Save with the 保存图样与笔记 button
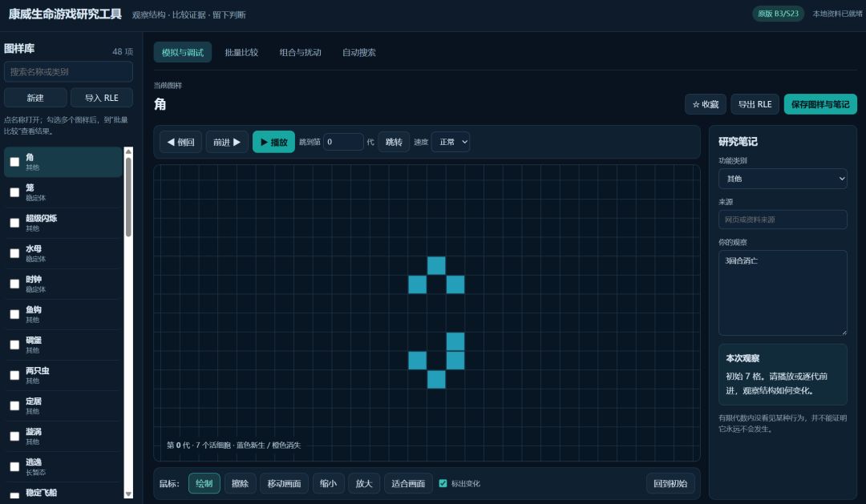The image size is (866, 504). 820,104
